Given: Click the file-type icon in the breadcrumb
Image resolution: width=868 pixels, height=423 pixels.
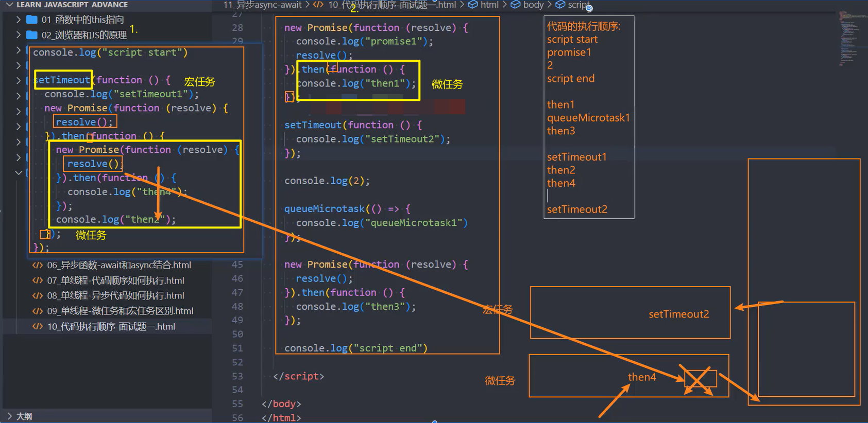Looking at the screenshot, I should click(x=318, y=5).
